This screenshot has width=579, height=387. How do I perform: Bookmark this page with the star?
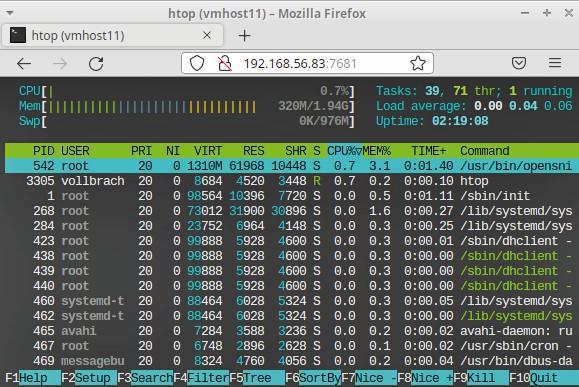[418, 64]
